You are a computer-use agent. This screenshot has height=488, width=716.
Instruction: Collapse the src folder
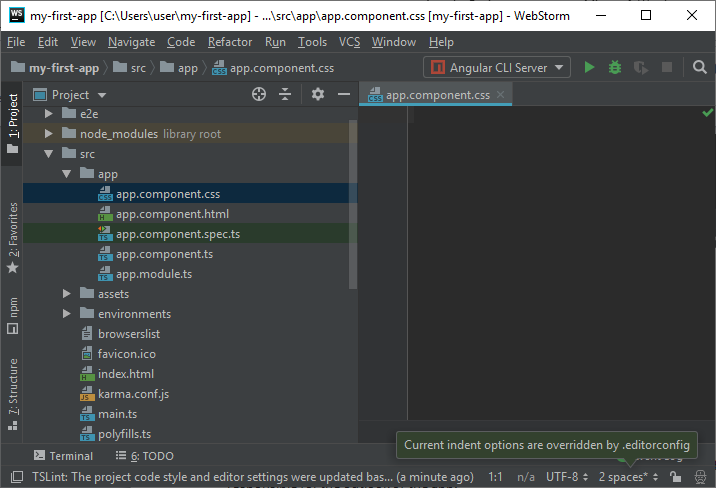coord(48,154)
